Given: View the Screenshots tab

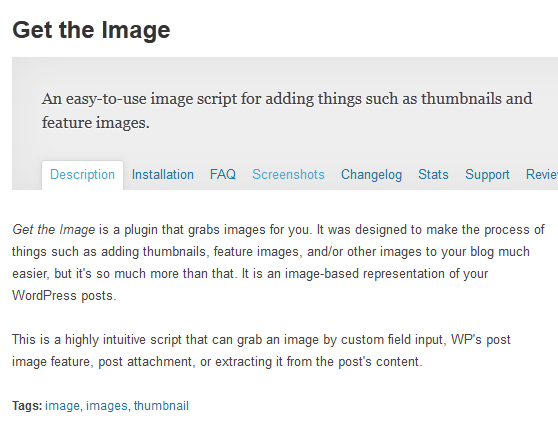Looking at the screenshot, I should click(288, 175).
